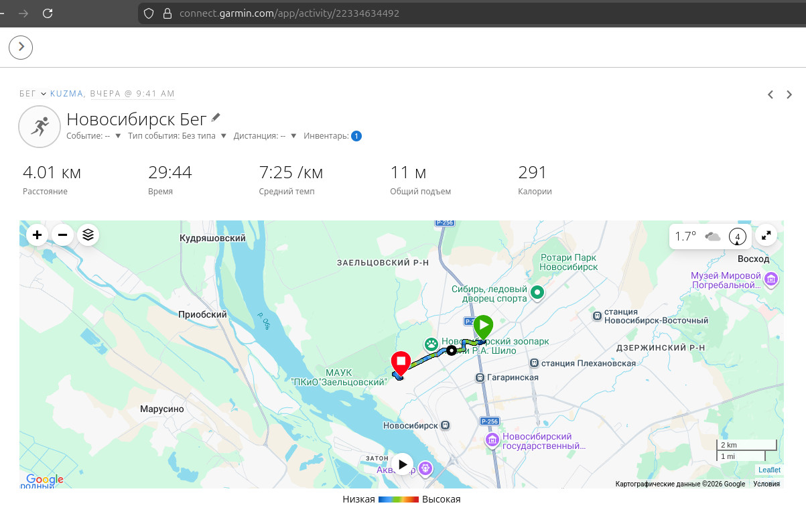The height and width of the screenshot is (532, 806).
Task: Open the 'Условия' terms link
Action: 766,484
